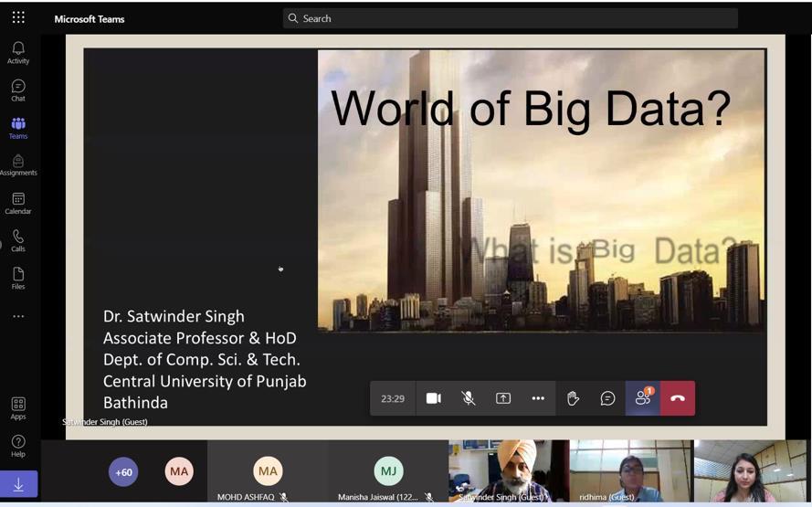This screenshot has height=507, width=812.
Task: Open more actions menu in call toolbar
Action: point(538,398)
